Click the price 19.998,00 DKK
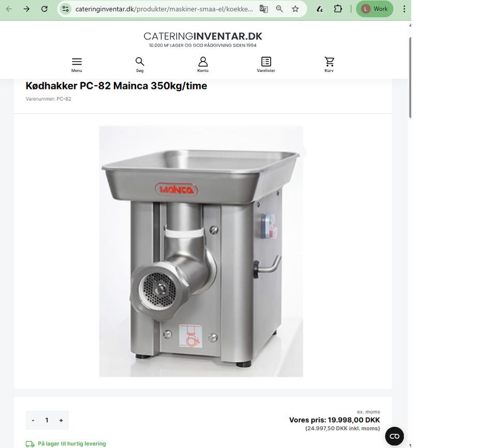 point(354,420)
